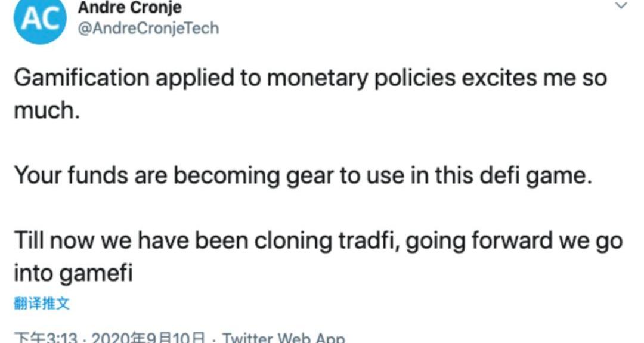Open Andre Cronje's profile via display name
The height and width of the screenshot is (343, 644).
tap(129, 7)
